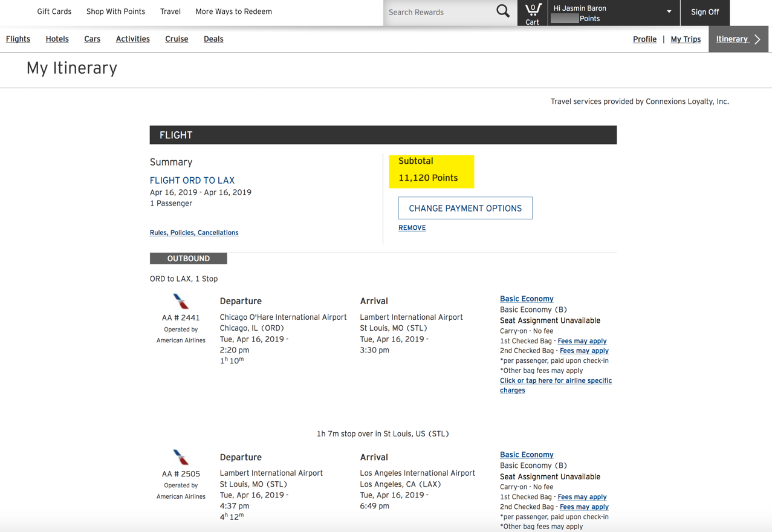Click '1 Passenger' text
The height and width of the screenshot is (532, 772).
(171, 203)
